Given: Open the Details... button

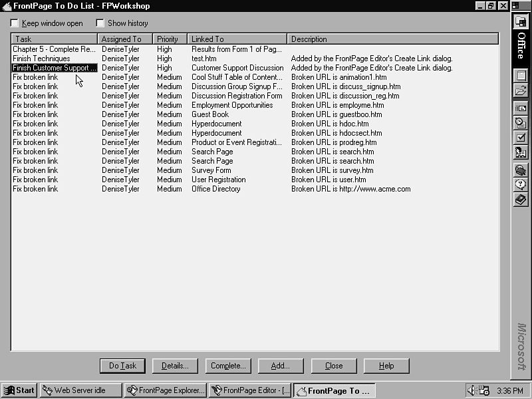Looking at the screenshot, I should [175, 366].
